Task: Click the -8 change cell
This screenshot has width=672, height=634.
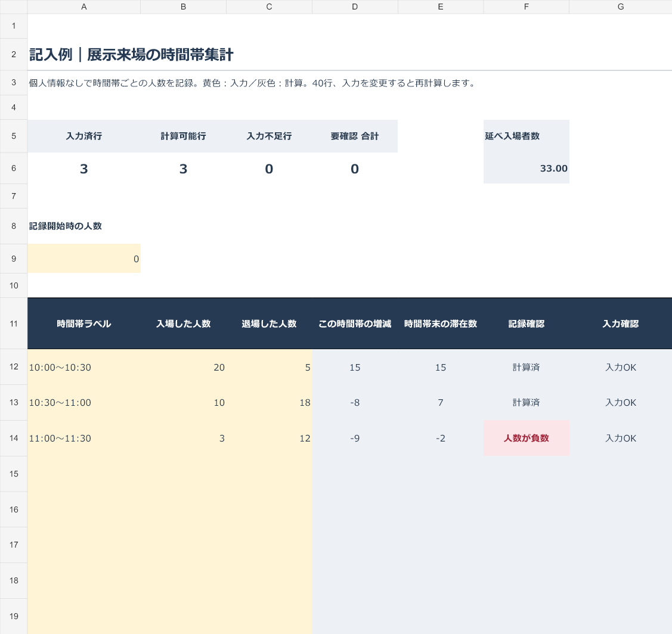Action: click(355, 403)
